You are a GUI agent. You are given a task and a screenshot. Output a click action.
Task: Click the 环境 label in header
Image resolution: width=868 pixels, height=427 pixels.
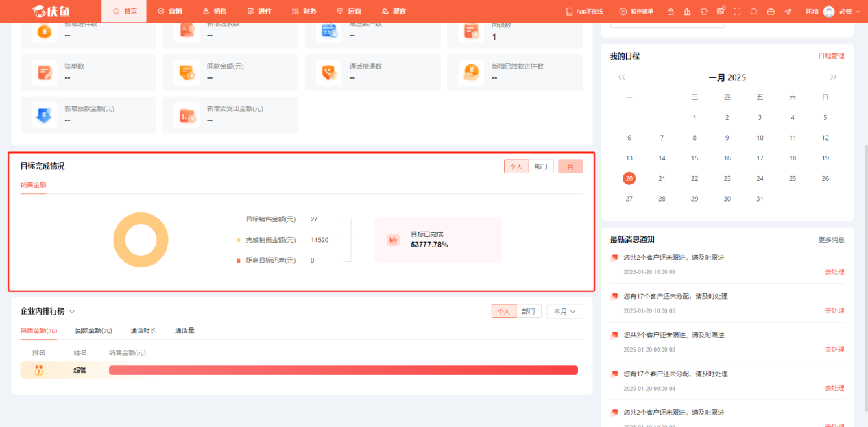coord(812,12)
